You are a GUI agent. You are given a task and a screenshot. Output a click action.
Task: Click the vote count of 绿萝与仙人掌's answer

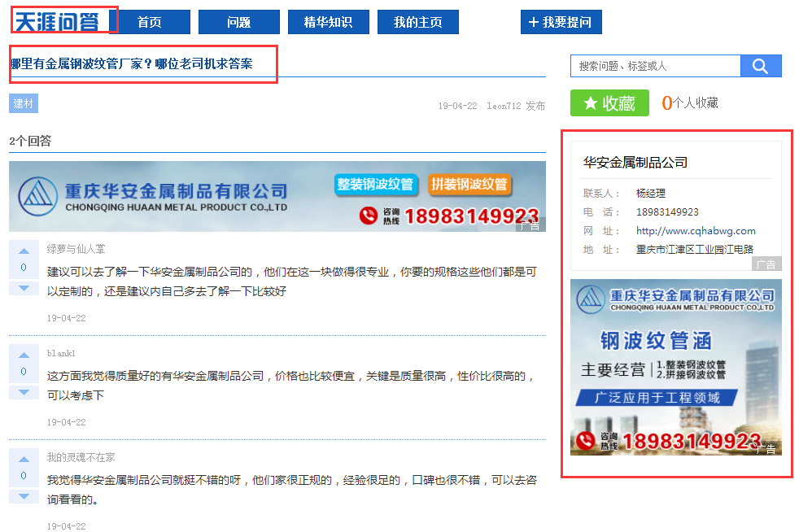(24, 268)
